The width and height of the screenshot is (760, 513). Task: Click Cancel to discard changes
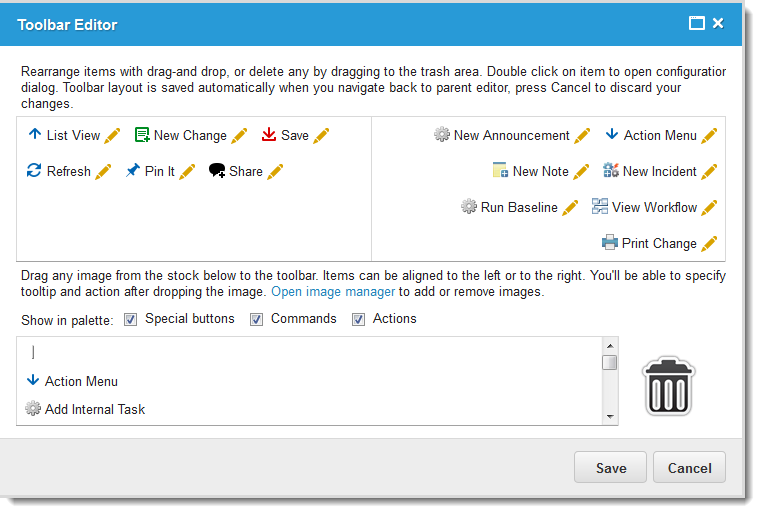click(689, 467)
